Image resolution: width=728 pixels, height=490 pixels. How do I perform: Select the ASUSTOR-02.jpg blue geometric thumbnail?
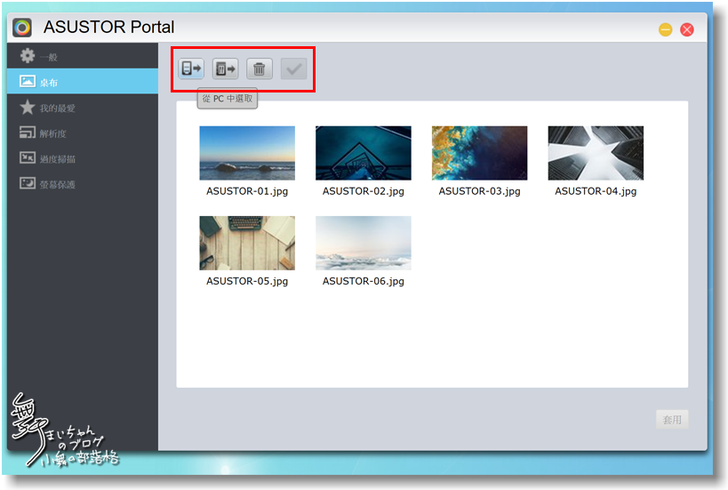363,153
